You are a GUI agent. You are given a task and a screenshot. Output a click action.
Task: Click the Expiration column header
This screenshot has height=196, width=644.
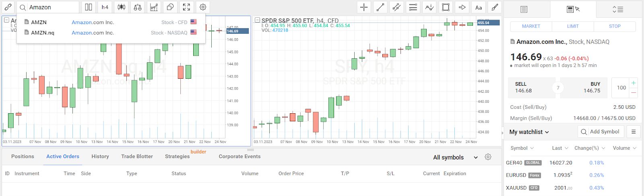455,174
